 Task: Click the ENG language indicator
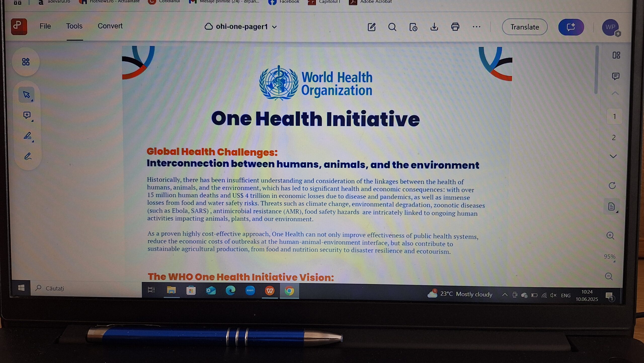(x=566, y=295)
